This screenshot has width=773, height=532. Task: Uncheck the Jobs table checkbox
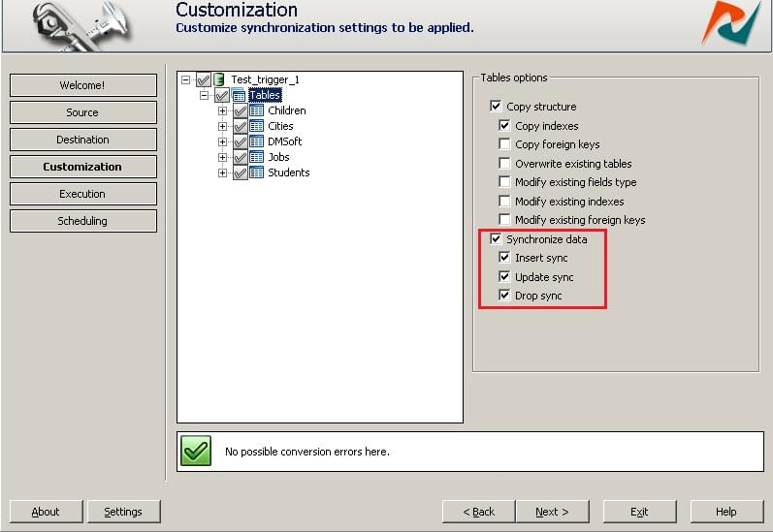(x=241, y=158)
